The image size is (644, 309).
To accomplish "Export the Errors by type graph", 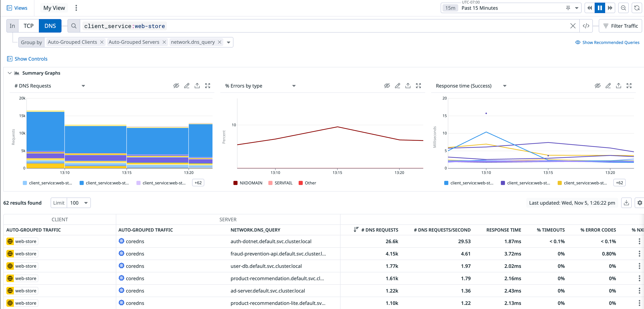I will tap(408, 86).
